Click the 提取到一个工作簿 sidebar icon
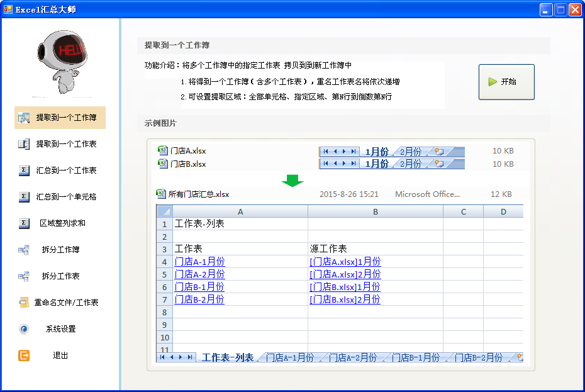The width and height of the screenshot is (585, 392). 24,118
